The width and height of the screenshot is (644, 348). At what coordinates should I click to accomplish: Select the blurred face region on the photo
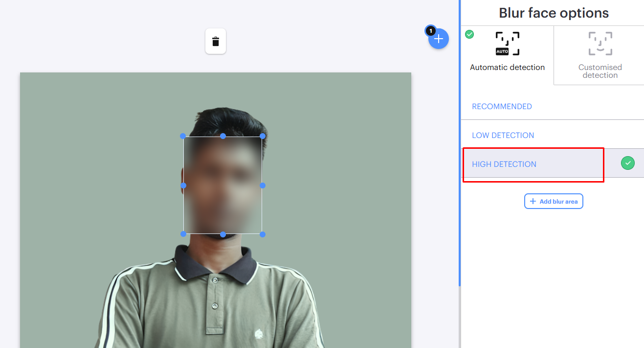click(x=223, y=185)
